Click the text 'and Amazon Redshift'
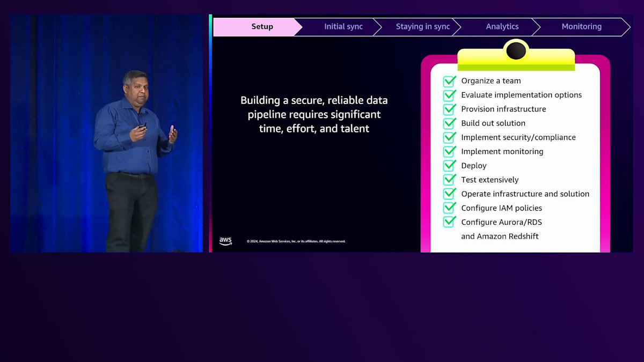The image size is (644, 362). (500, 236)
